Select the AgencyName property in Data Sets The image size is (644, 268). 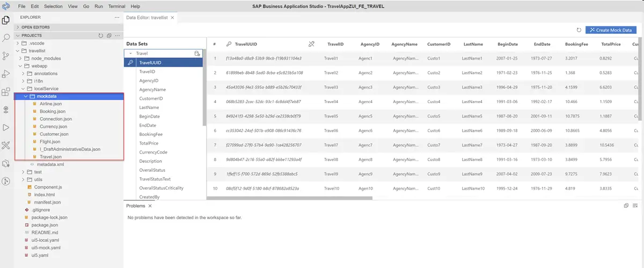pos(152,90)
